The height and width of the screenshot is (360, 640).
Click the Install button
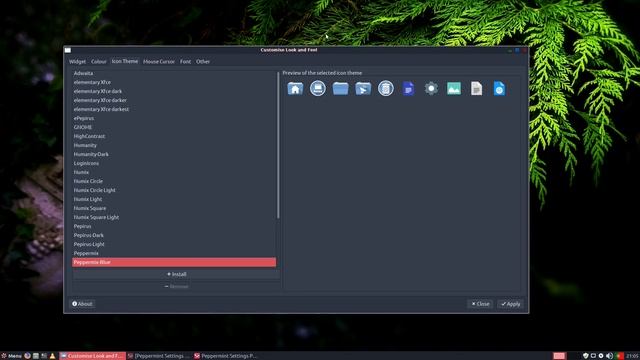tap(176, 274)
